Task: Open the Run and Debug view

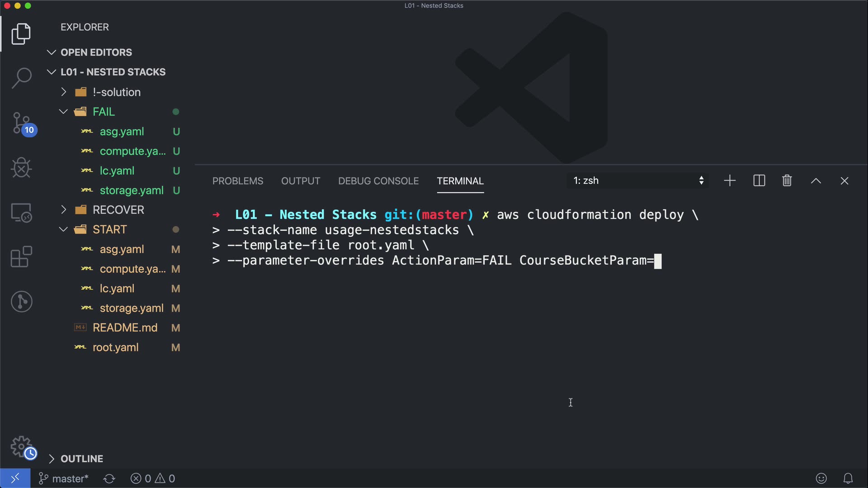Action: [x=21, y=168]
